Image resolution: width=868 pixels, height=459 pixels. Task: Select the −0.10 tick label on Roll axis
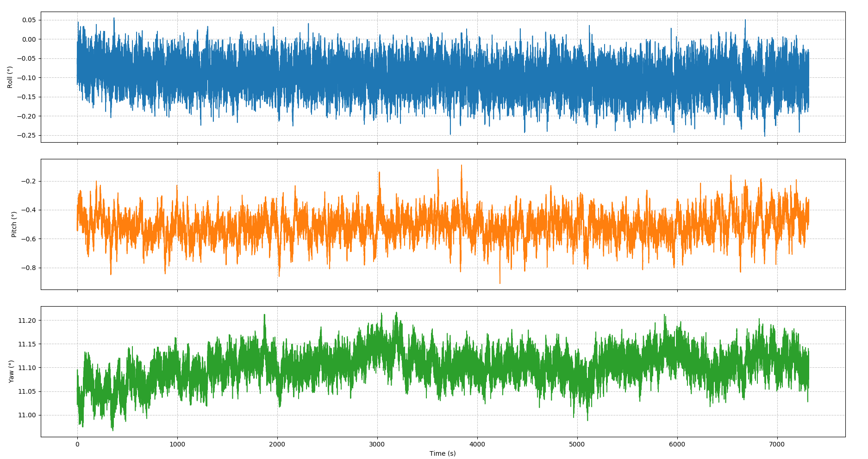pyautogui.click(x=27, y=78)
